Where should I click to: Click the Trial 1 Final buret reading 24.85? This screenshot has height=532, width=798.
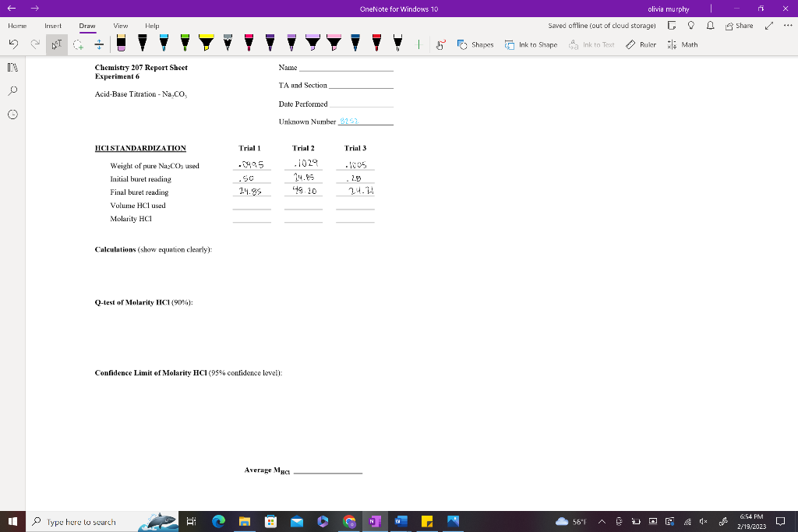pyautogui.click(x=250, y=192)
